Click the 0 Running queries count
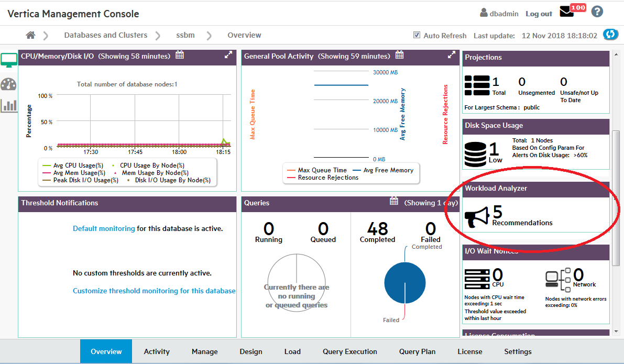 point(269,229)
